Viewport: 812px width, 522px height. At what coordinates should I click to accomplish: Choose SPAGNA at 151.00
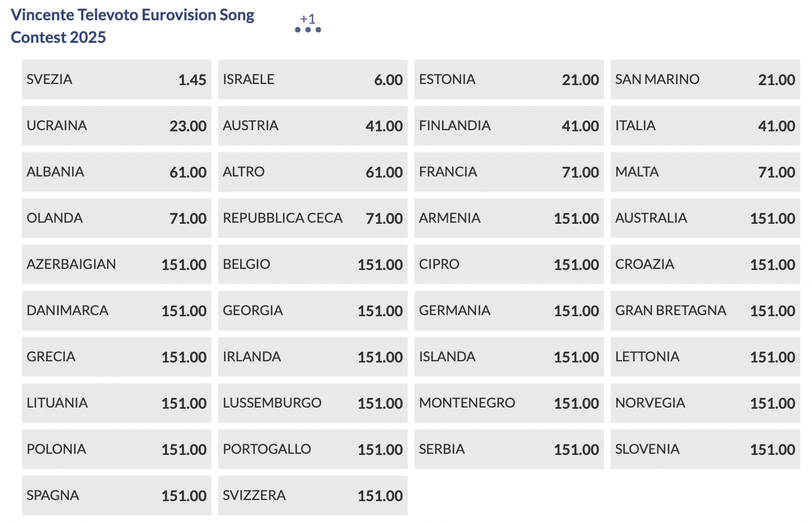tap(117, 496)
